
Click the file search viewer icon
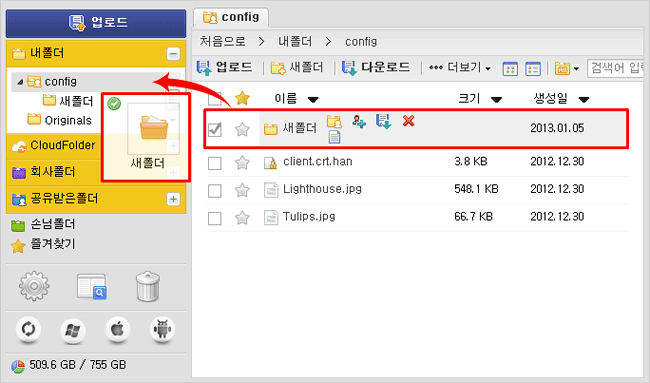tap(92, 286)
